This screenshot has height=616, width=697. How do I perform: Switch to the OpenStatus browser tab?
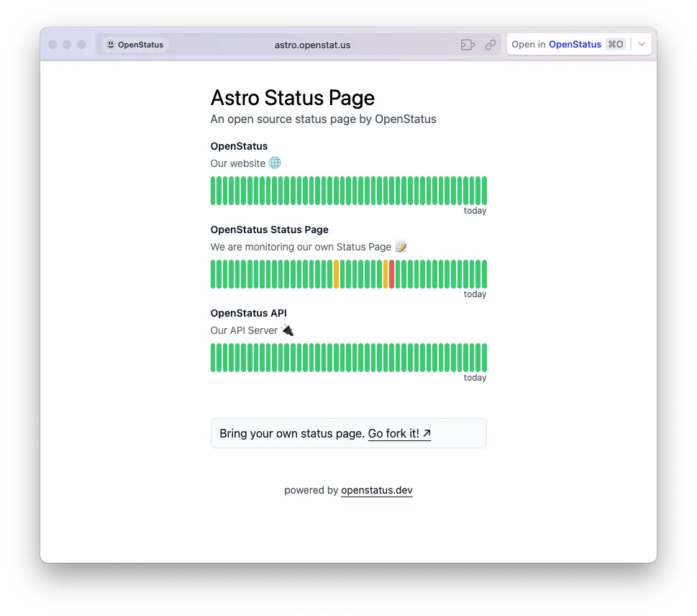point(135,44)
